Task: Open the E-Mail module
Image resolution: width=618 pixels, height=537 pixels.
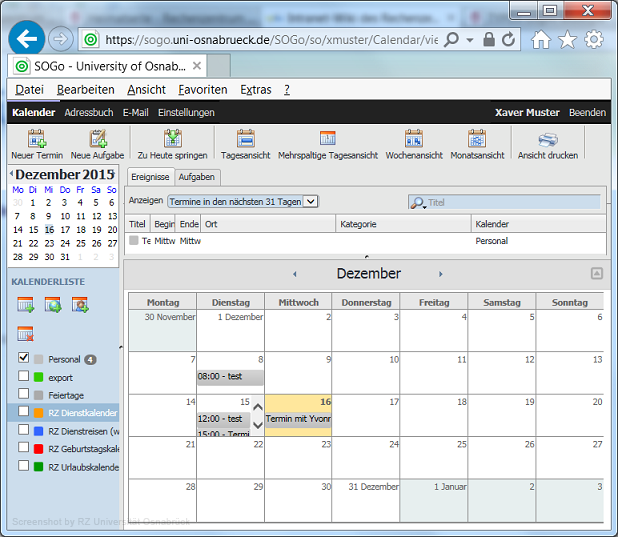Action: coord(136,112)
